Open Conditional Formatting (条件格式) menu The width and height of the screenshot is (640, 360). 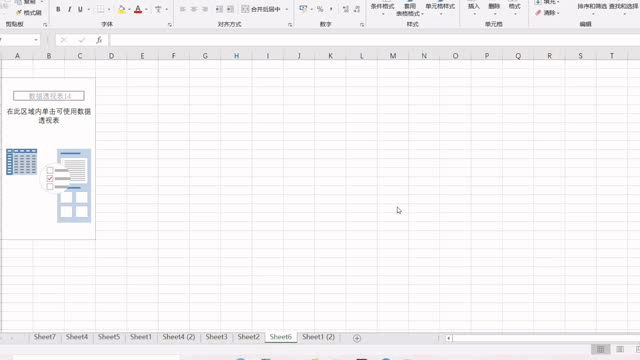[382, 7]
